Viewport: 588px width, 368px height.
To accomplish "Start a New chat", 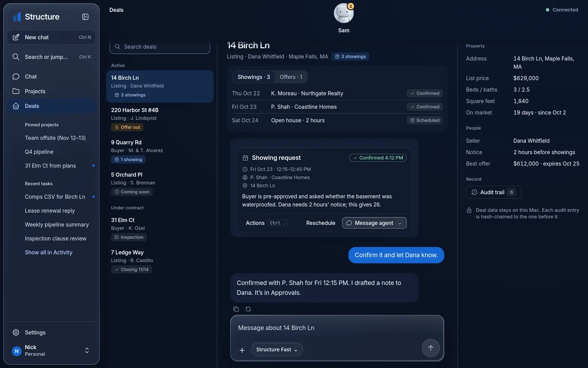I will [x=51, y=37].
